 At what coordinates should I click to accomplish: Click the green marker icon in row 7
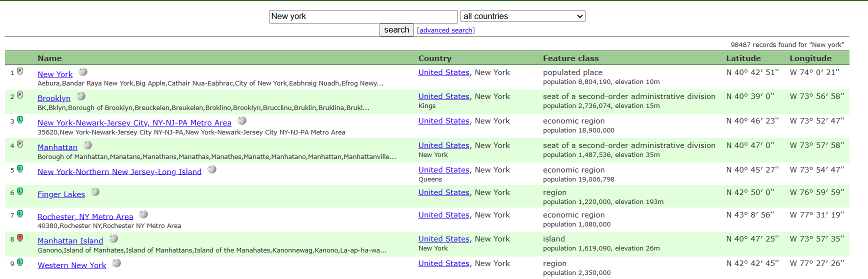click(x=20, y=214)
